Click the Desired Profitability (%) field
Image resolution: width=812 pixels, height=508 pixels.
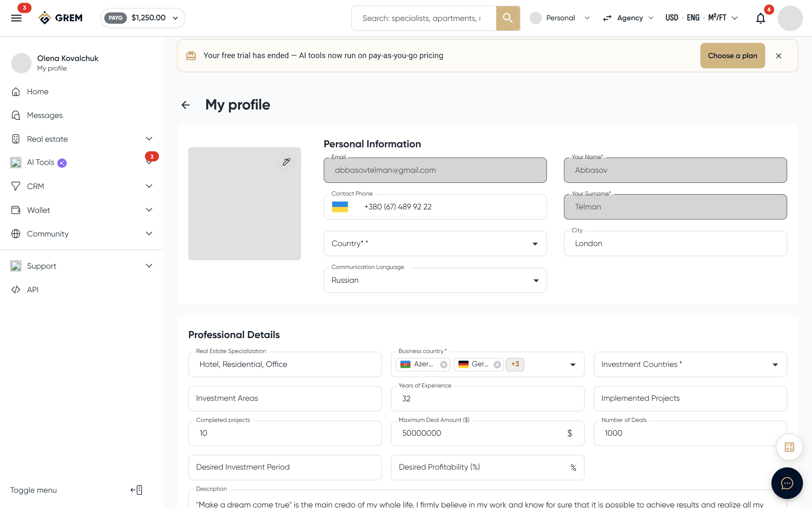[487, 467]
